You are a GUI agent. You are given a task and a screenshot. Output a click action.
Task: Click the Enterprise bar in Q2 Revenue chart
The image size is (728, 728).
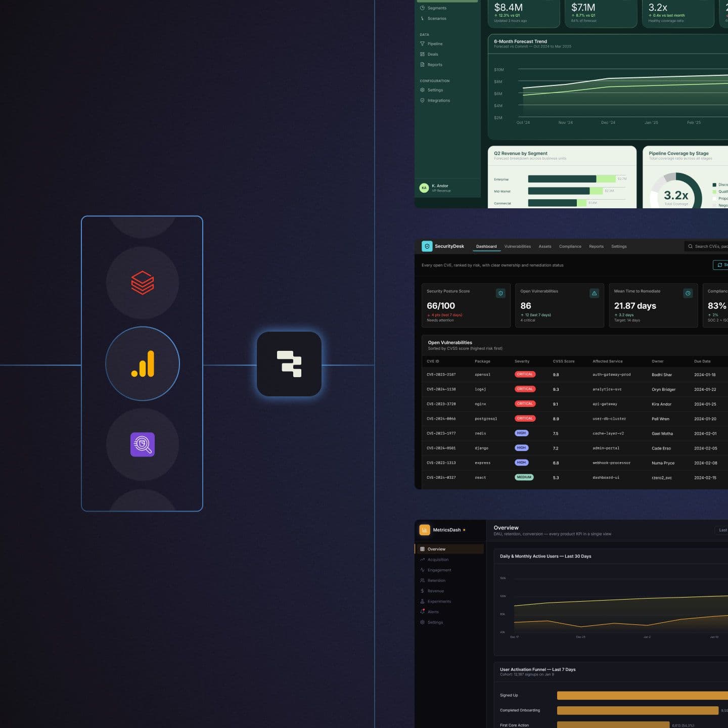pos(572,179)
